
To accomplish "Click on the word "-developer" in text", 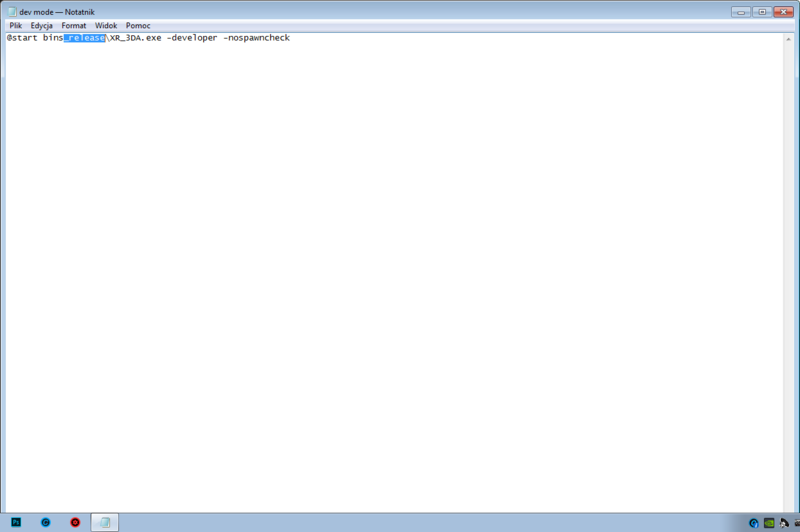I will pyautogui.click(x=191, y=38).
